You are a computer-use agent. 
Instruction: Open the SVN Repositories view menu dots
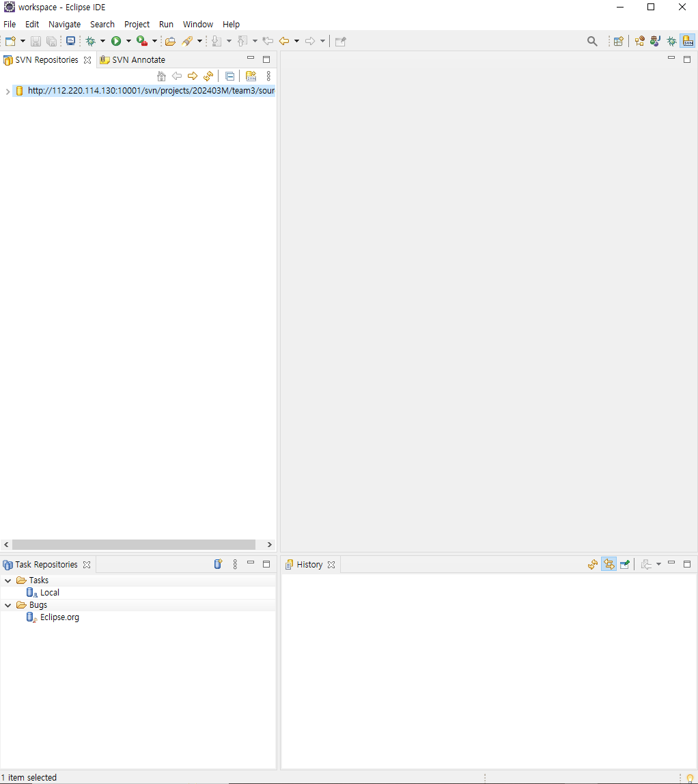tap(268, 76)
